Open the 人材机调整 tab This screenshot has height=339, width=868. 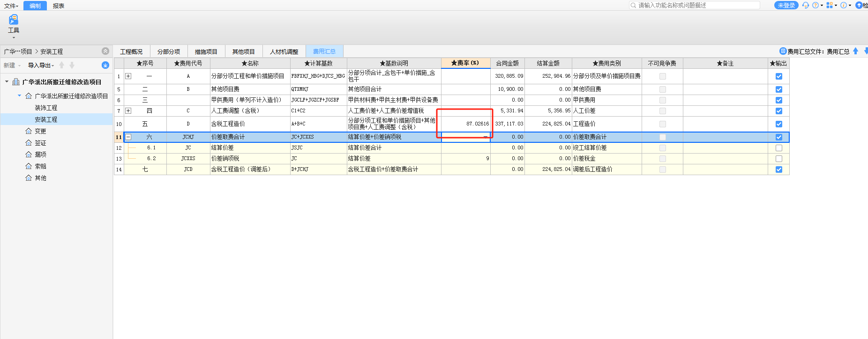(x=284, y=52)
